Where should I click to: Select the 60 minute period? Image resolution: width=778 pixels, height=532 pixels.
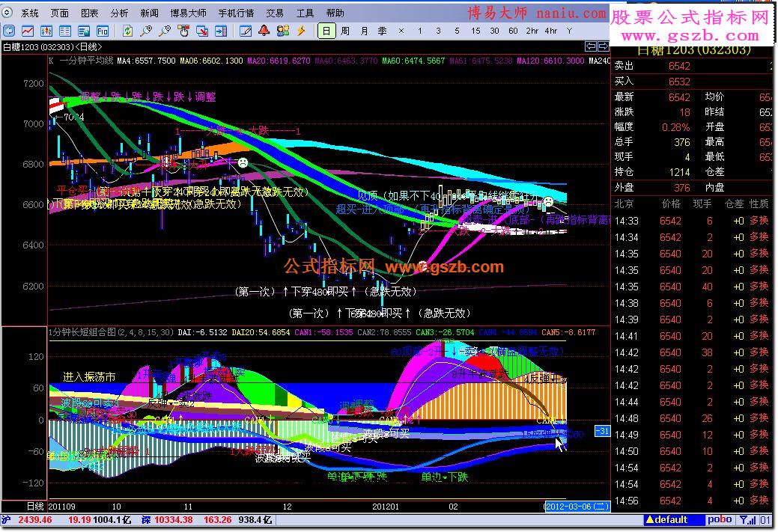[x=513, y=31]
